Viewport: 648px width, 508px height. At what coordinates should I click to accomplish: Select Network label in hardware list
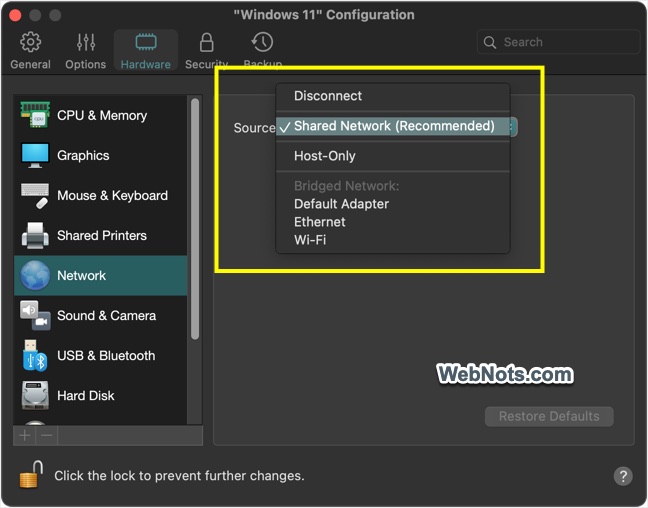pos(81,276)
